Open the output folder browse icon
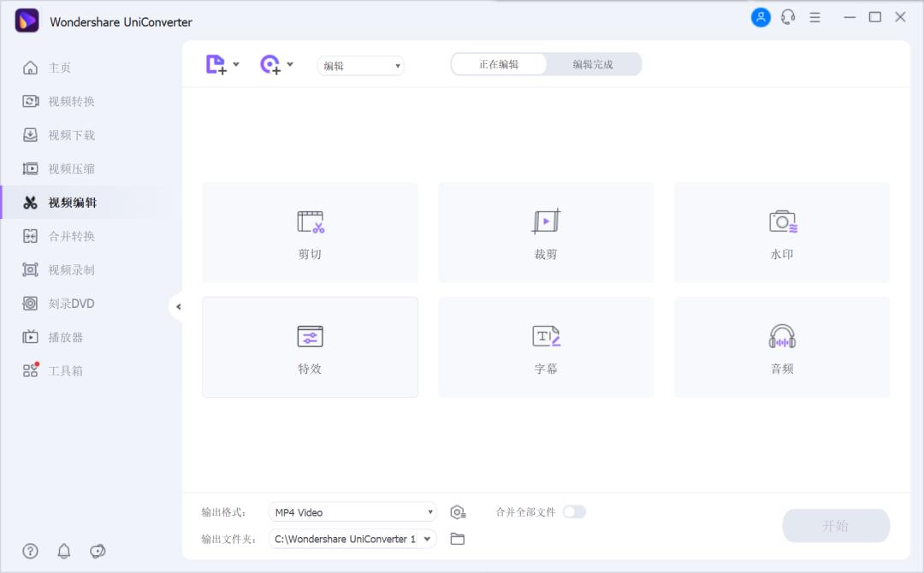This screenshot has height=573, width=924. tap(458, 539)
